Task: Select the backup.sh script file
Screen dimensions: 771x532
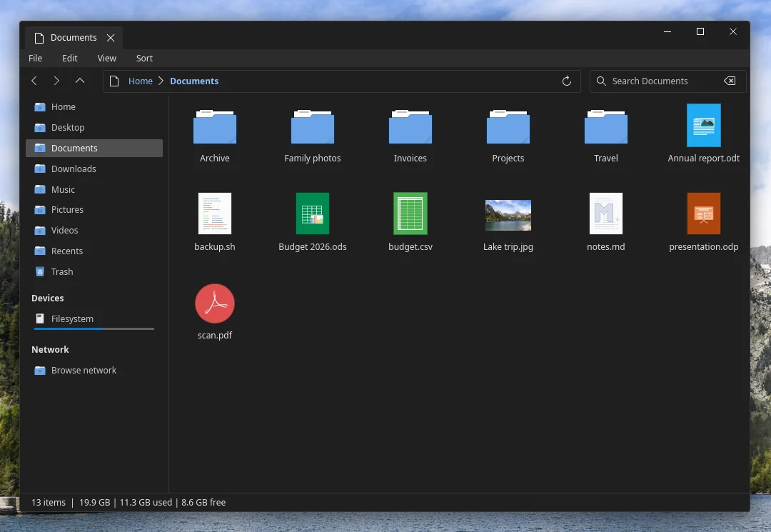Action: coord(214,214)
